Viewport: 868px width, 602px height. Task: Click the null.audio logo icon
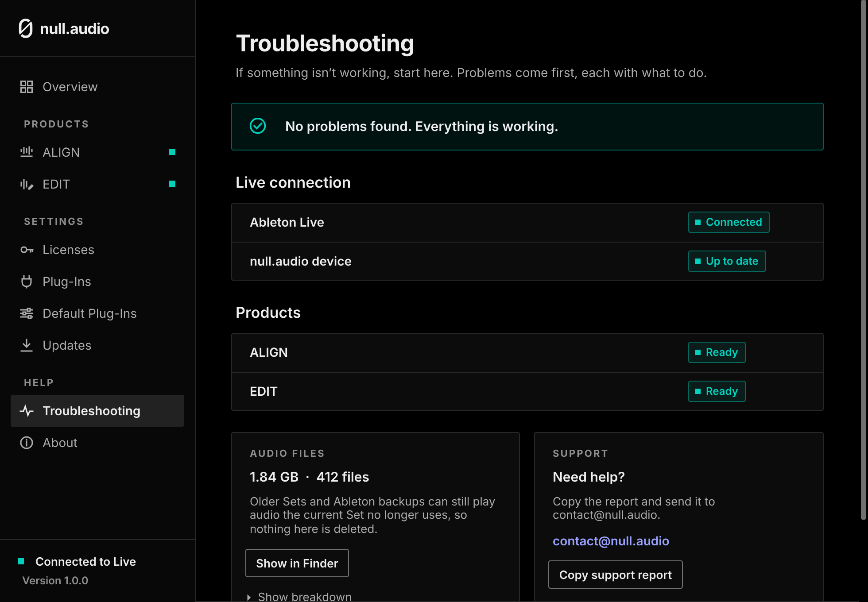pos(26,29)
